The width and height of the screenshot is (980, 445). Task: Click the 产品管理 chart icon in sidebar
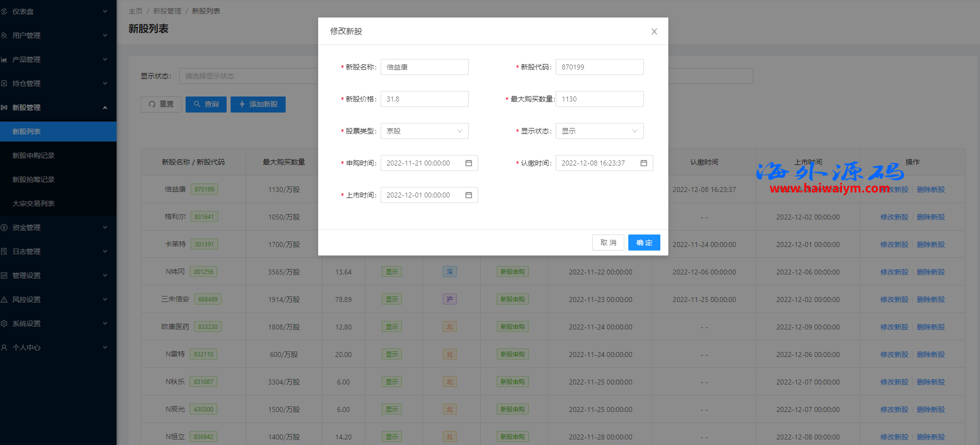coord(4,59)
